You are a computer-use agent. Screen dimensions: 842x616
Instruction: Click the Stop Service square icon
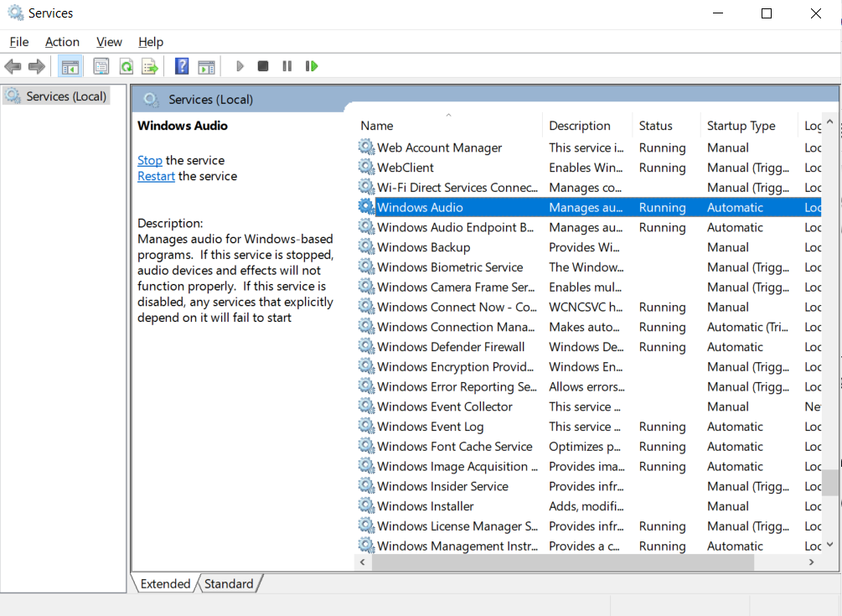[x=262, y=66]
